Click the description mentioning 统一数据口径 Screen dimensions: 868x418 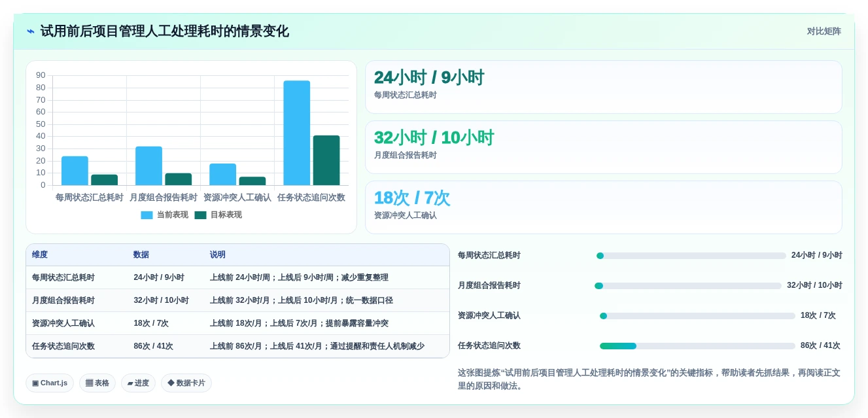[302, 300]
